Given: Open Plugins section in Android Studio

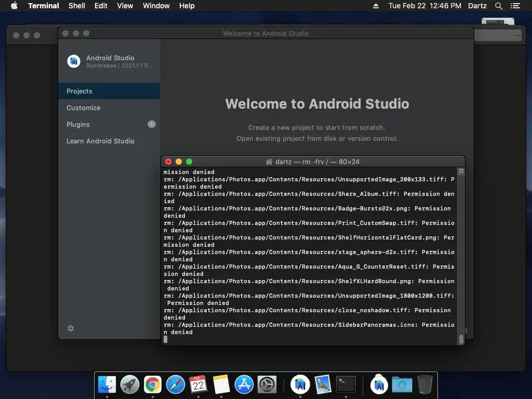Looking at the screenshot, I should click(109, 124).
